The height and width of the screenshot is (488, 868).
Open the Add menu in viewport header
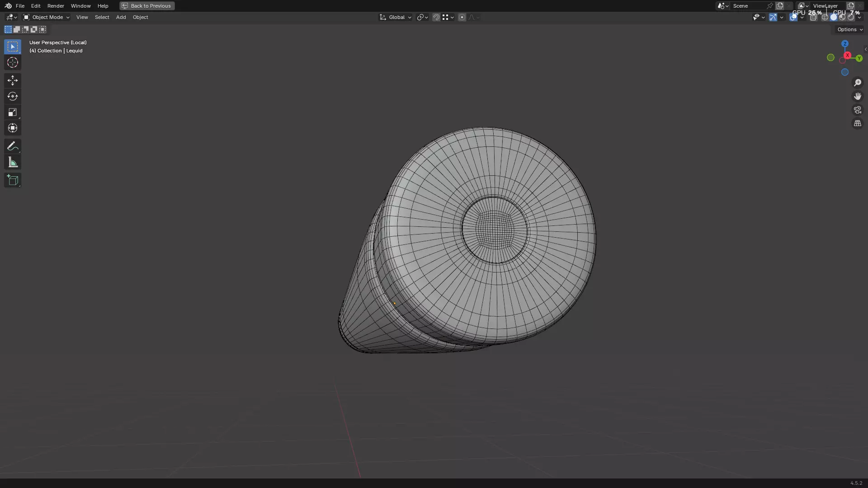pyautogui.click(x=121, y=17)
